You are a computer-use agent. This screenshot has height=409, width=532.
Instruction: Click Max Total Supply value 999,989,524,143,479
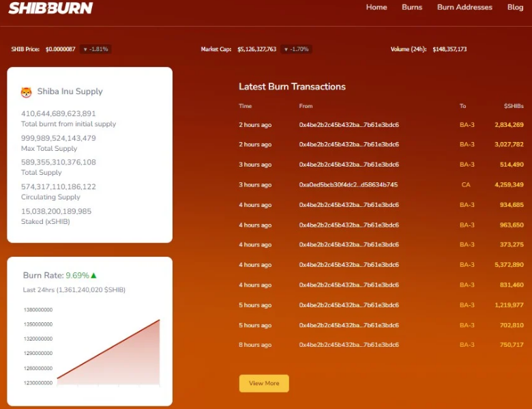(59, 138)
